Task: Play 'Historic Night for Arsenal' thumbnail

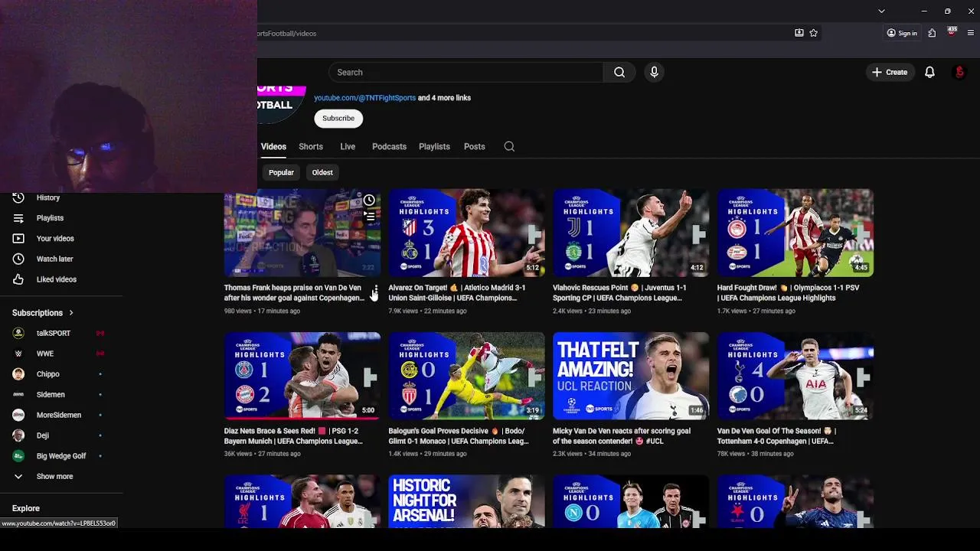Action: click(466, 501)
